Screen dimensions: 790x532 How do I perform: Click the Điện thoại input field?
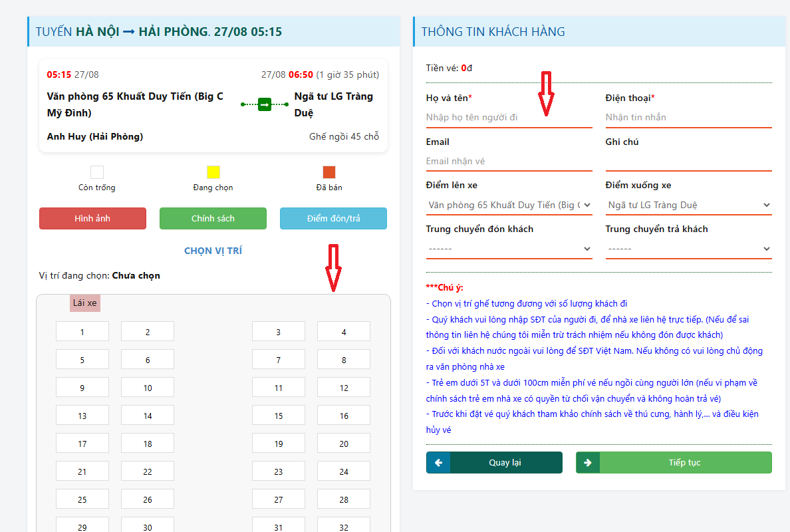click(x=688, y=117)
